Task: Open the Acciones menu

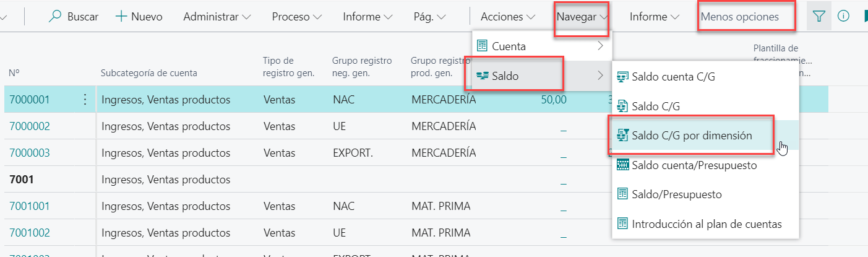Action: [x=508, y=17]
